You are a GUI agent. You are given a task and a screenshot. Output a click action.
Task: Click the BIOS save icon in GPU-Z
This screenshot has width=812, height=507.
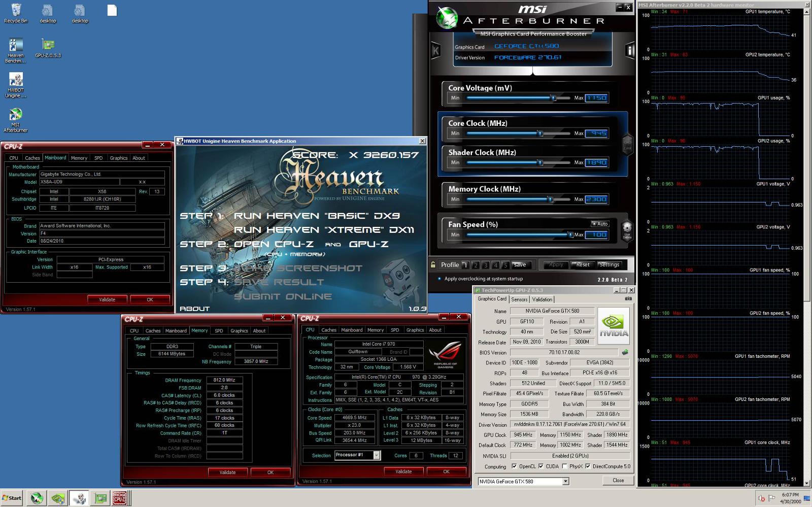point(625,352)
